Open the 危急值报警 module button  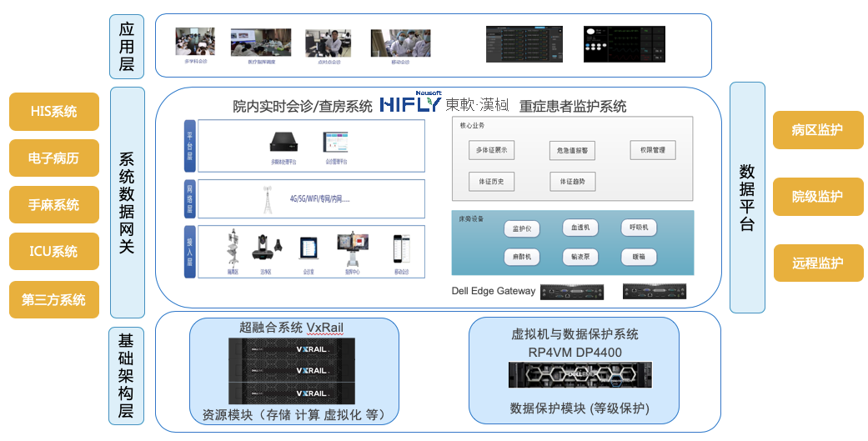point(572,151)
